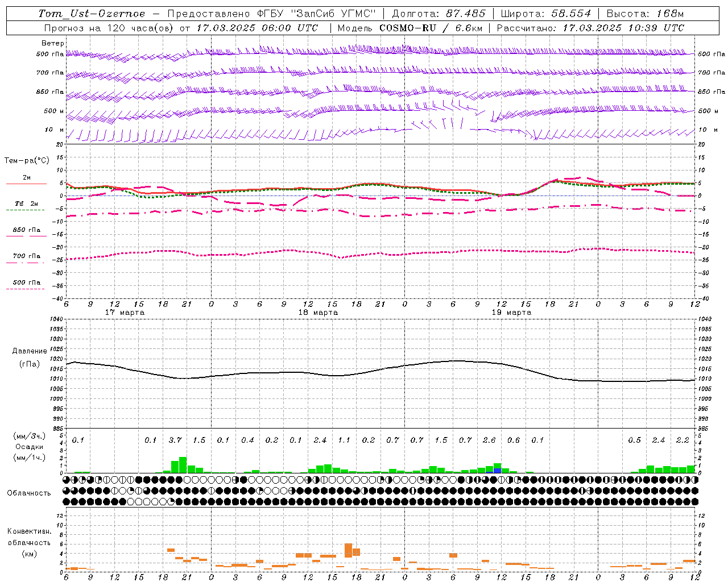This screenshot has height=582, width=728.
Task: Click the Широта: 58.554 value
Action: tap(546, 14)
